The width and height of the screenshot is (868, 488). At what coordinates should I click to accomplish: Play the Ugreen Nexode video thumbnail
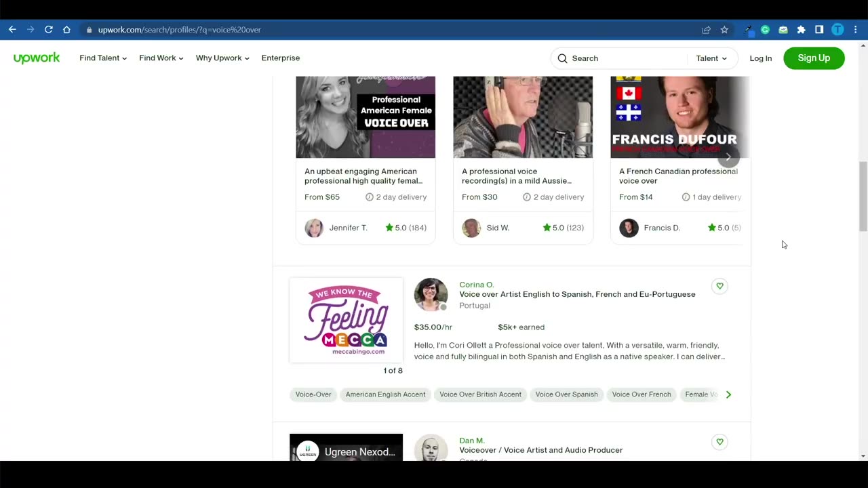pos(346,447)
